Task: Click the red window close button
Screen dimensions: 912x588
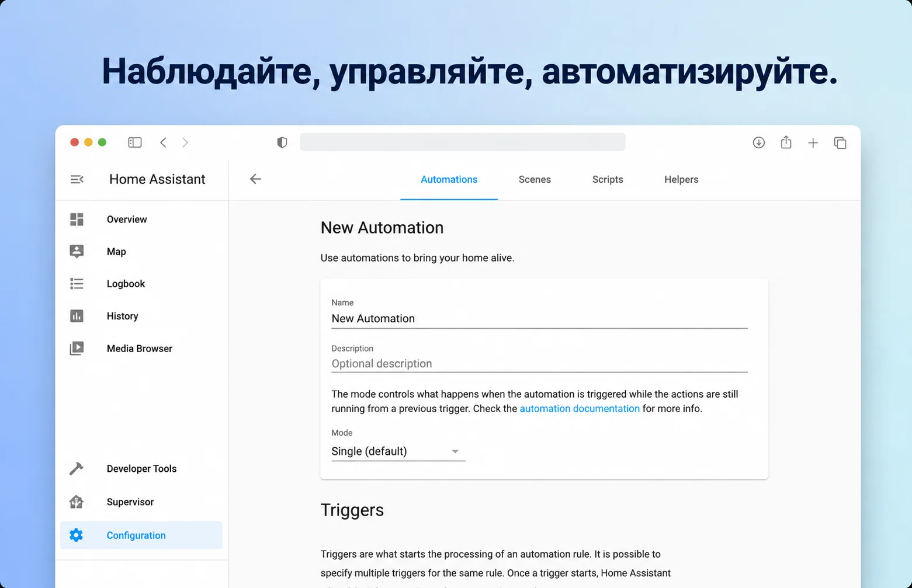Action: (75, 142)
